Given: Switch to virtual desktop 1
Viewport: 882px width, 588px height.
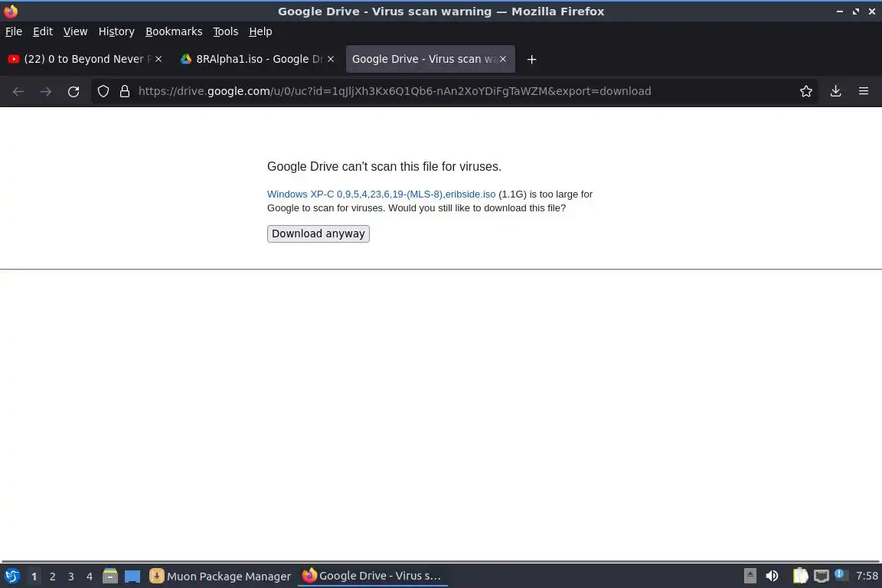Looking at the screenshot, I should 34,577.
